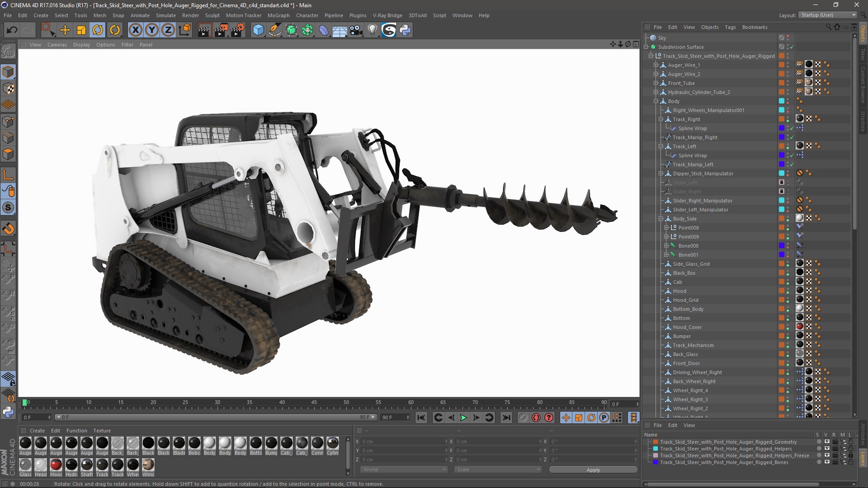Select the Rotate tool
The image size is (868, 488).
click(x=98, y=30)
